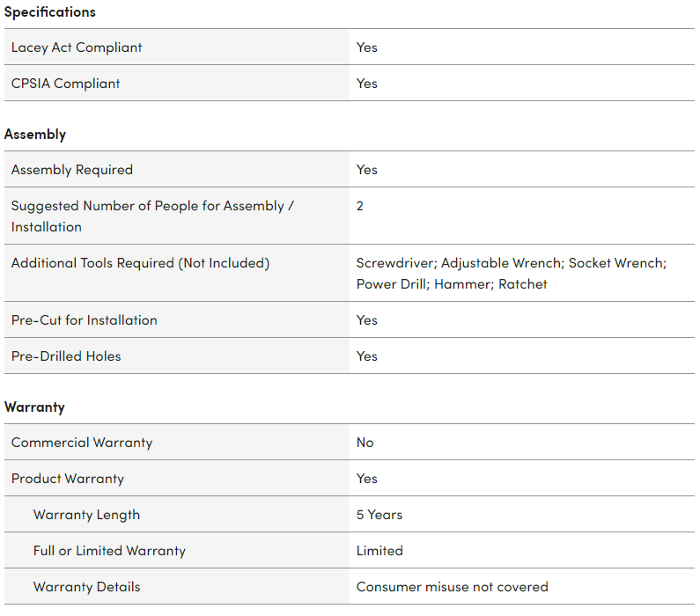Click the 5 Years warranty length value

379,515
